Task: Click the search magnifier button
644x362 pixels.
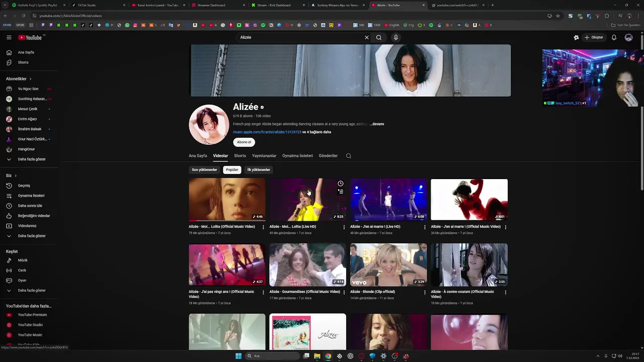Action: (x=379, y=37)
